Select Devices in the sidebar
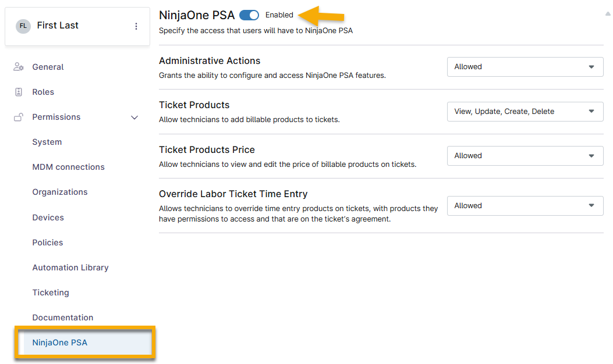Viewport: 613px width, 364px height. point(48,217)
